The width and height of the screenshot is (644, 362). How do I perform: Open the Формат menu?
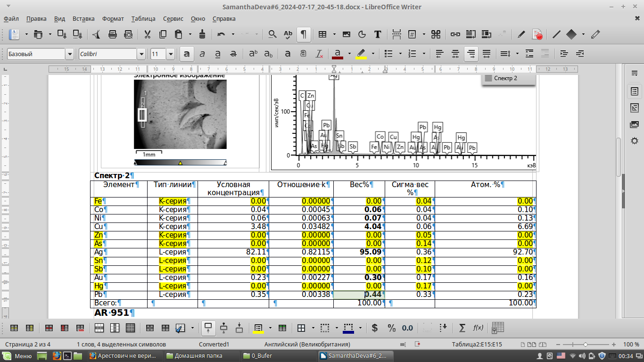point(113,19)
